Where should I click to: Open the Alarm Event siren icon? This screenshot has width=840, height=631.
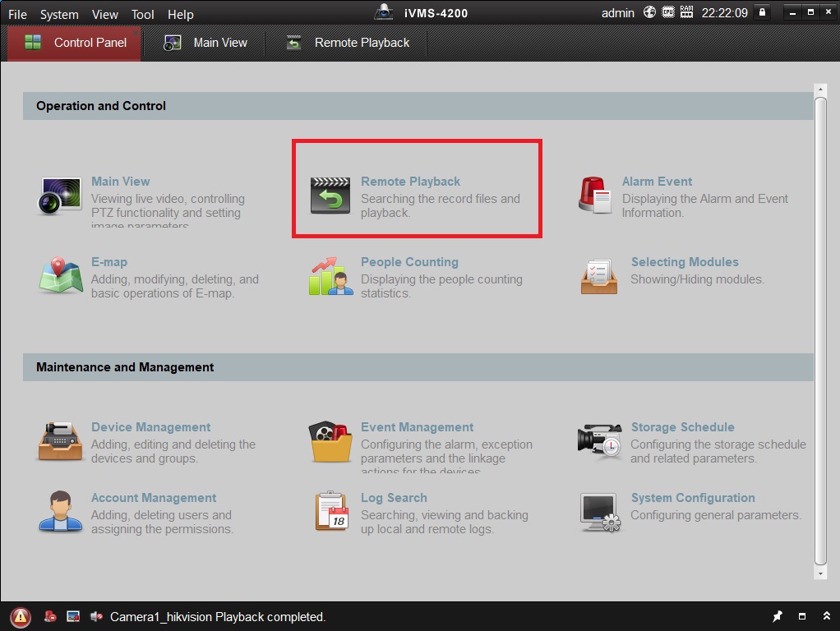click(x=594, y=196)
